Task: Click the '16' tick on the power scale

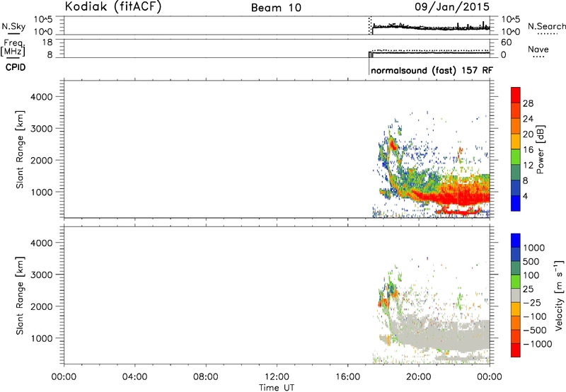Action: point(528,150)
